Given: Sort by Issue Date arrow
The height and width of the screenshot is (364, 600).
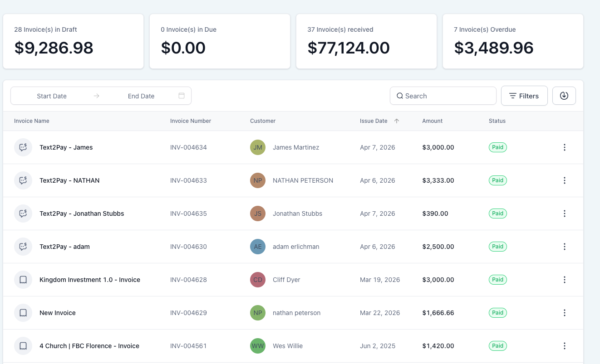Looking at the screenshot, I should (x=397, y=121).
